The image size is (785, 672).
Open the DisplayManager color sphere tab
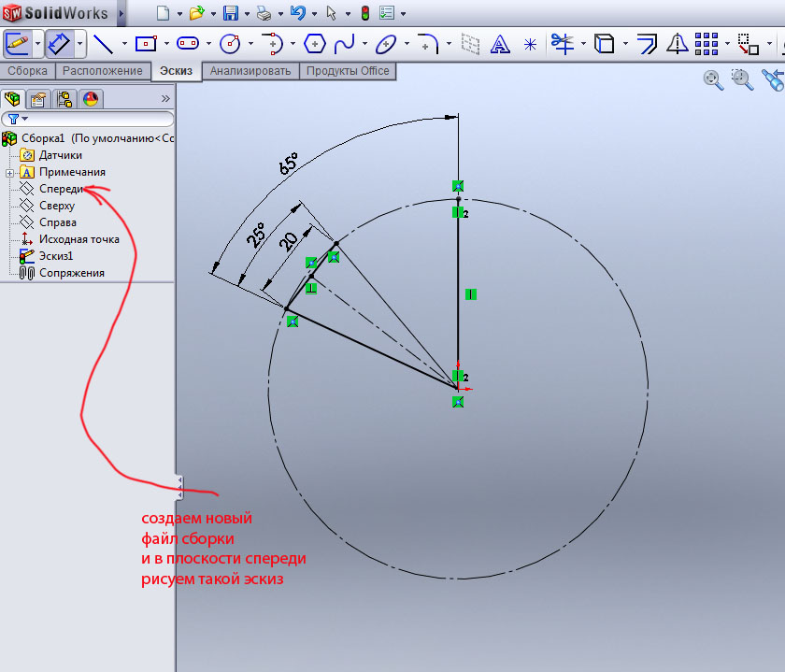pyautogui.click(x=91, y=98)
